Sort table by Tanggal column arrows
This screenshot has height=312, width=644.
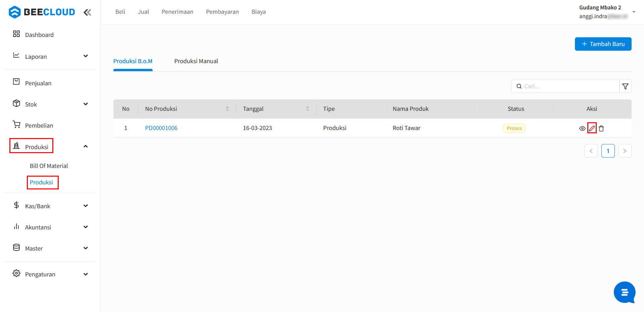[x=307, y=109]
